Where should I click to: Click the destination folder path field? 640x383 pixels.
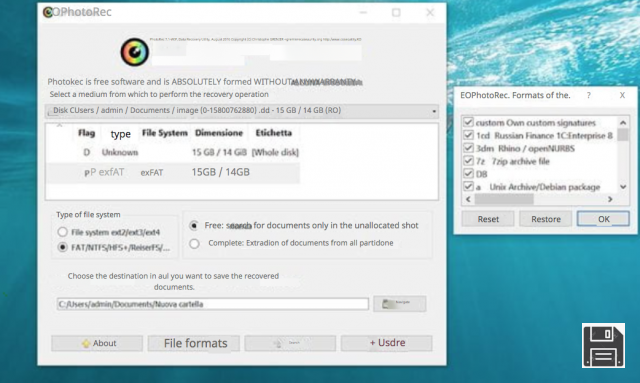[x=213, y=304]
